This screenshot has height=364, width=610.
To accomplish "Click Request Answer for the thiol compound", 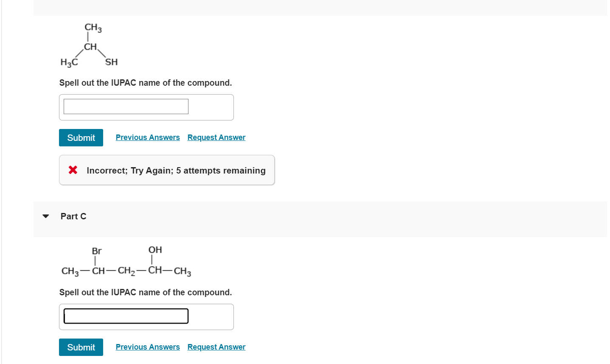I will pyautogui.click(x=216, y=137).
